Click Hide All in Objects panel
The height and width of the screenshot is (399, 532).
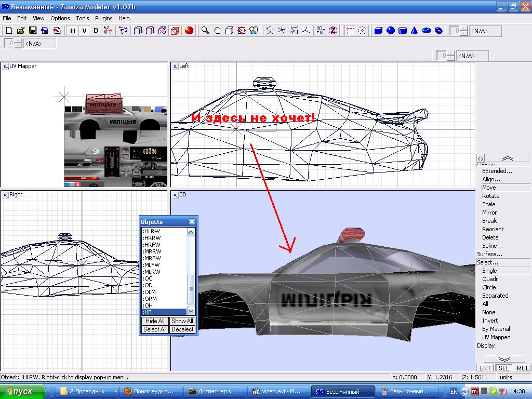click(155, 321)
